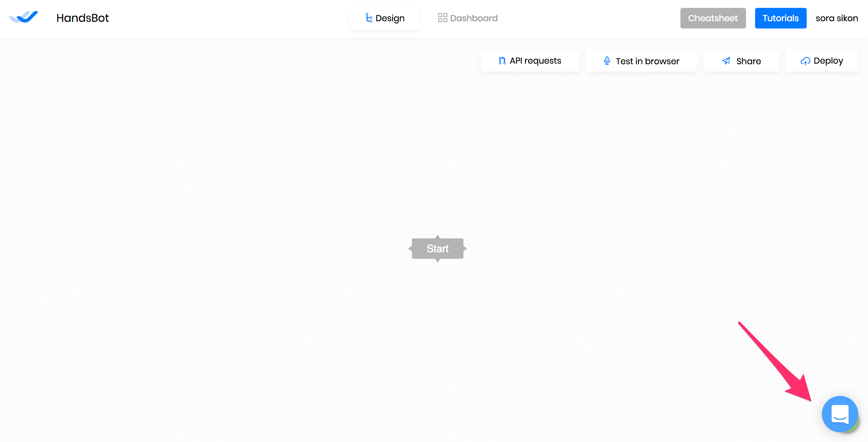Click the bottom connector of Start node
This screenshot has height=442, width=868.
(437, 260)
